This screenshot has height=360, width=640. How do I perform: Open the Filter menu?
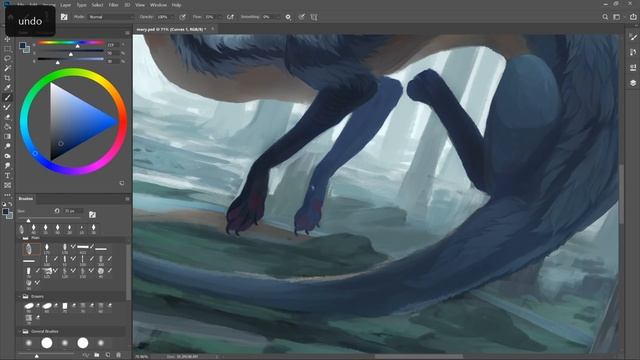[x=113, y=5]
